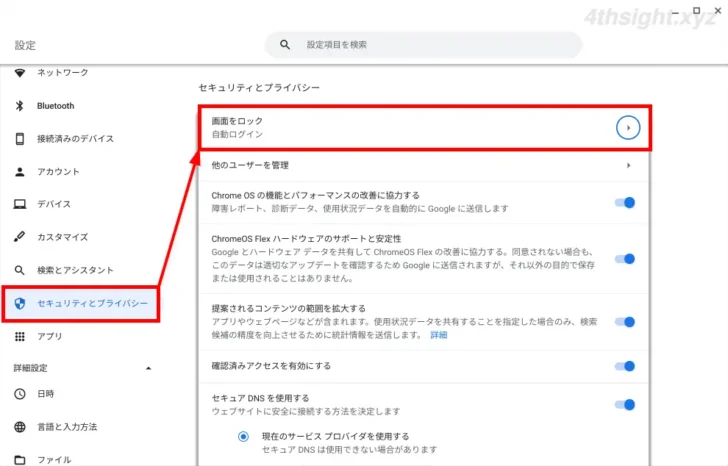Click the 設定 title in header
Screen dimensions: 728x466
click(25, 45)
